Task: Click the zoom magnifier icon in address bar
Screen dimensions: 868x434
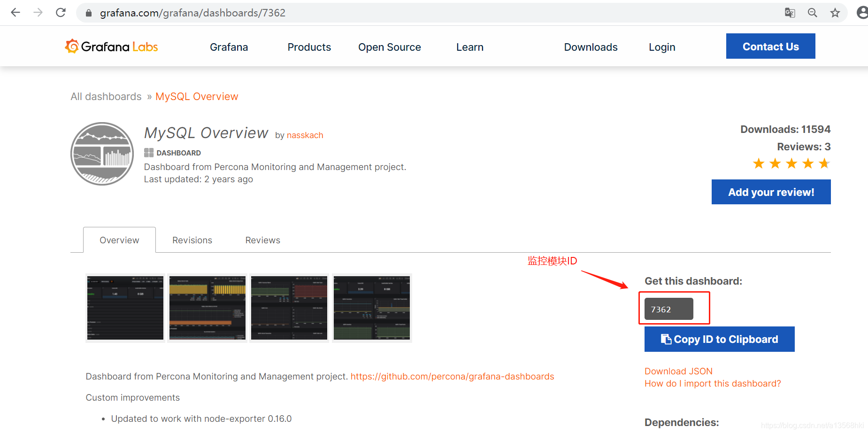Action: point(813,13)
